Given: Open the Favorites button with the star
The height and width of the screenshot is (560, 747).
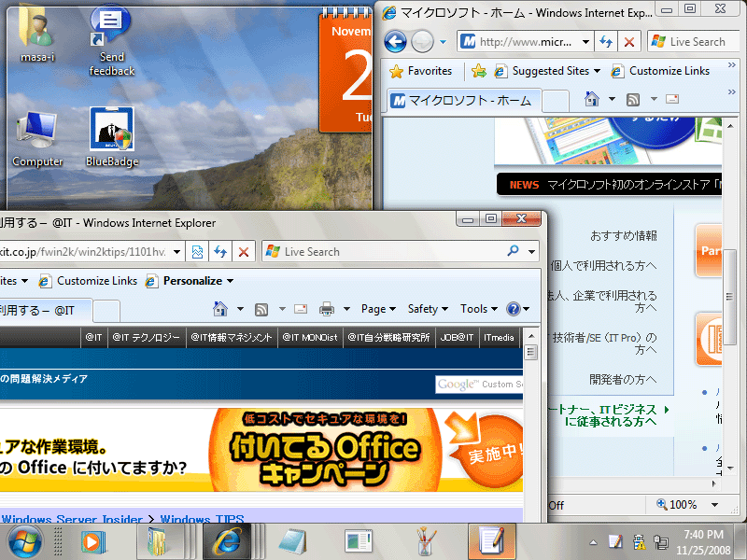Looking at the screenshot, I should coord(421,71).
